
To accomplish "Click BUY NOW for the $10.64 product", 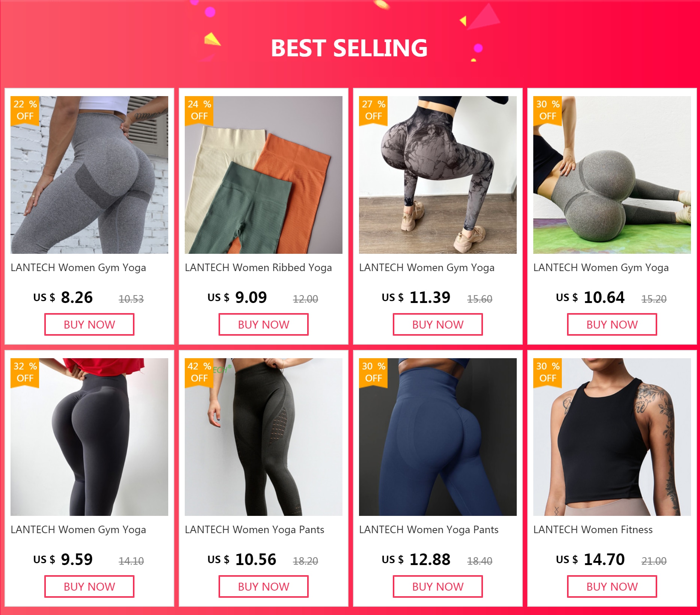I will (x=612, y=324).
